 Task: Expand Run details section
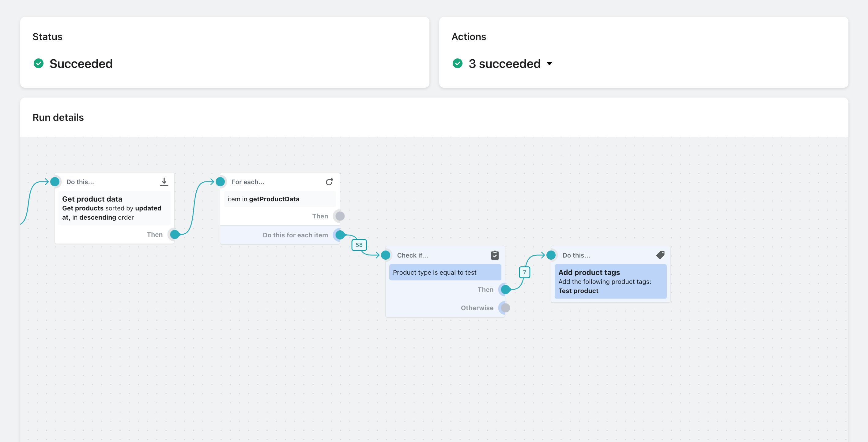click(58, 117)
